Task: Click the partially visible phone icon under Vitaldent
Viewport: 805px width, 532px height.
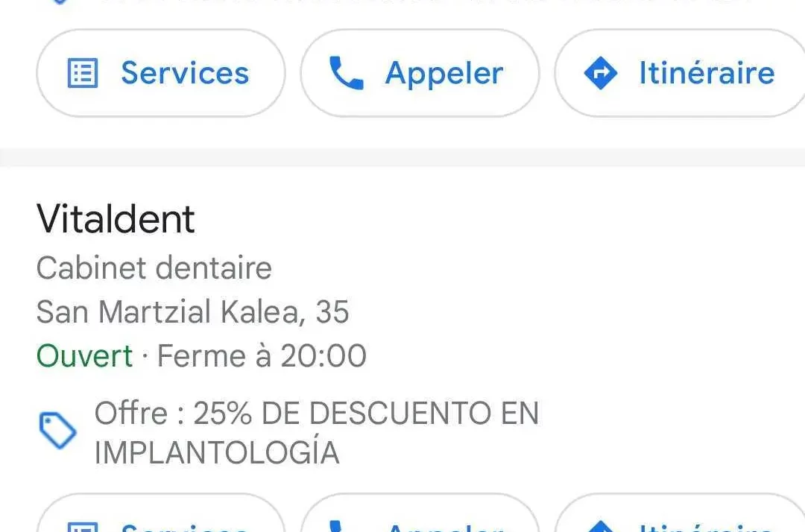Action: pos(335,526)
